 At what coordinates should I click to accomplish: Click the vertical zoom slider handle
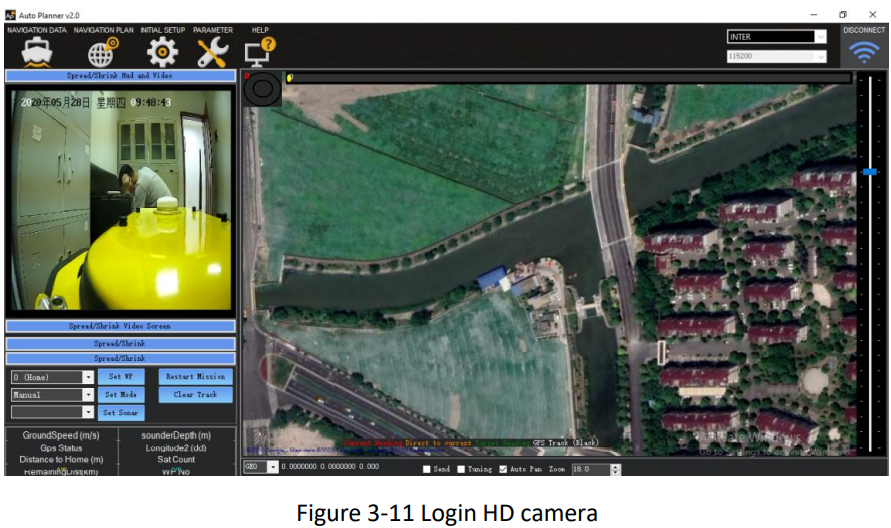click(x=869, y=172)
